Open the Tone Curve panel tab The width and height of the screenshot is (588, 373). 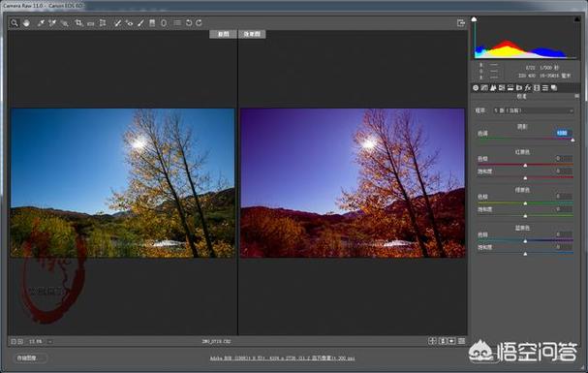[x=484, y=88]
